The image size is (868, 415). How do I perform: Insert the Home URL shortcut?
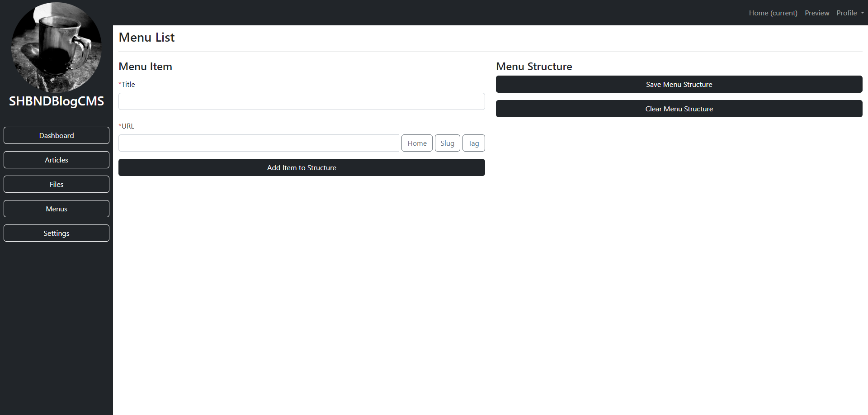pos(417,143)
